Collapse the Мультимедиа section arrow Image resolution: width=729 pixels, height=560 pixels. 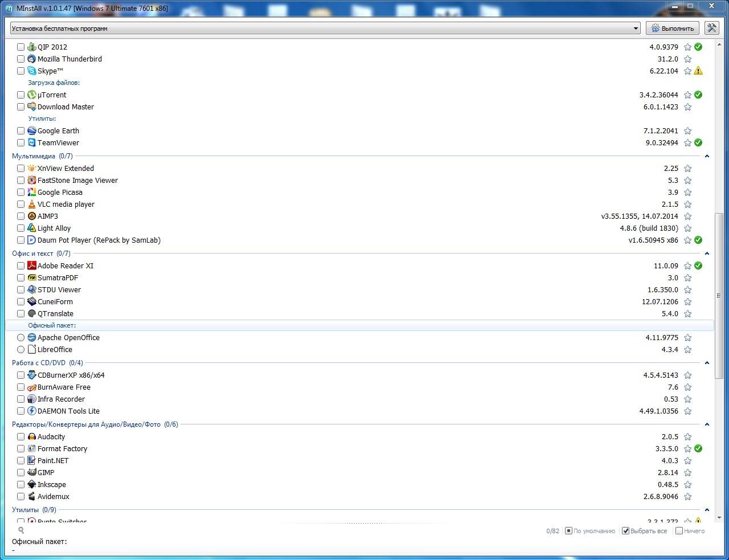pos(707,156)
